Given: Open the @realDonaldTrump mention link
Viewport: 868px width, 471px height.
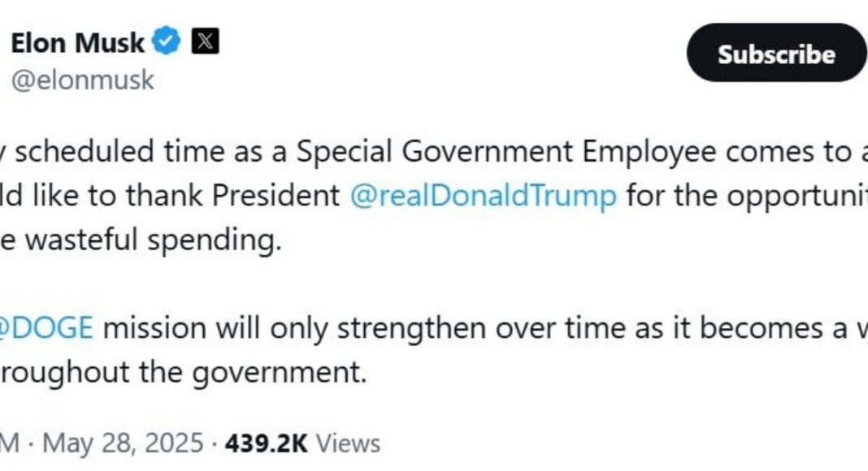Looking at the screenshot, I should [483, 197].
